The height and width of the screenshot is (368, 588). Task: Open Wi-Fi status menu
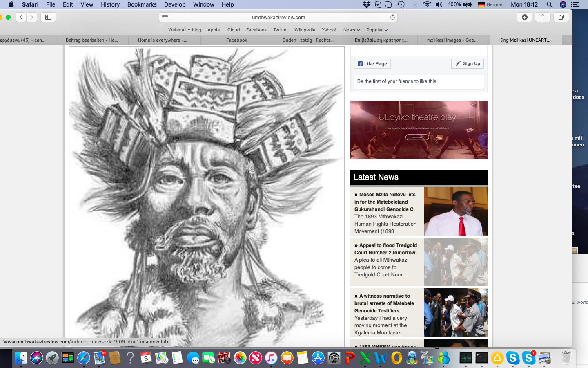coord(427,4)
